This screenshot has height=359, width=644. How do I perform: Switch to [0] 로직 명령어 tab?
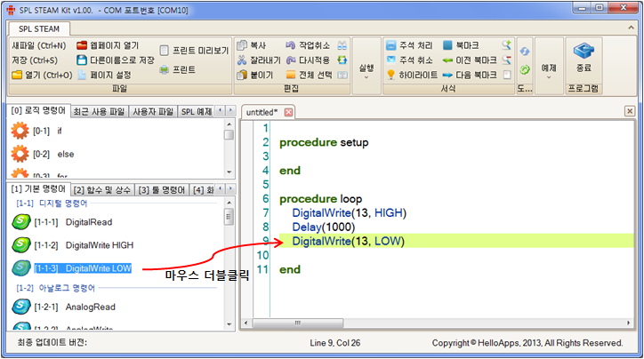pyautogui.click(x=38, y=111)
